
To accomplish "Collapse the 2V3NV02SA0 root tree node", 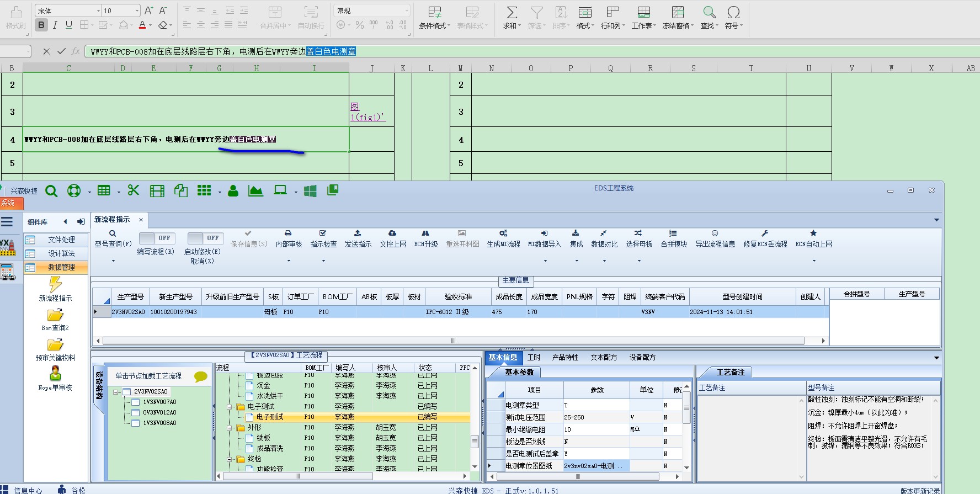I will click(116, 392).
